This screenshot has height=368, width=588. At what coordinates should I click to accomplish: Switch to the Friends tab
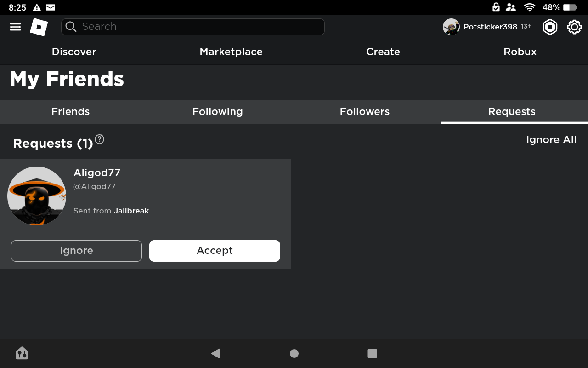pyautogui.click(x=71, y=112)
